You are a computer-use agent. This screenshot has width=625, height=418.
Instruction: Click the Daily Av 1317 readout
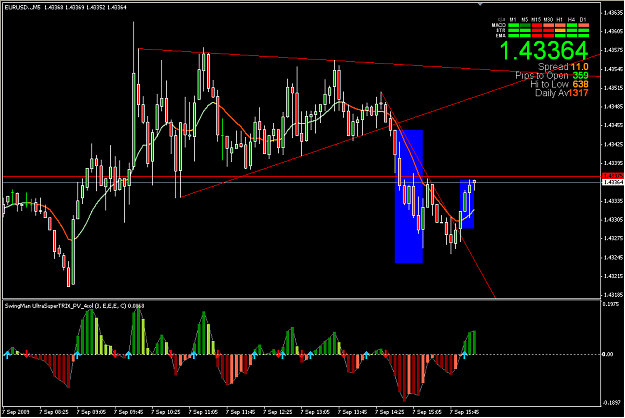[x=562, y=93]
